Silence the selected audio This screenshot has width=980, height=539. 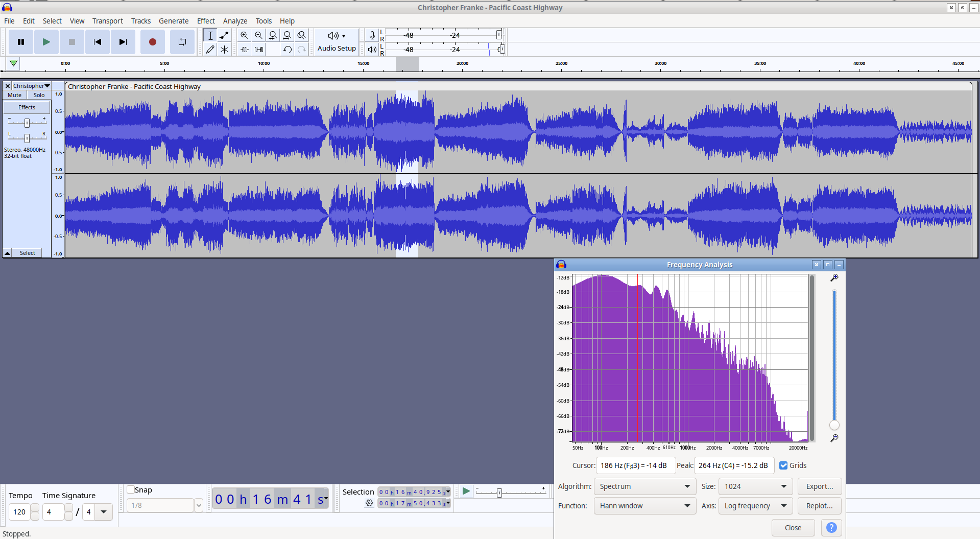tap(259, 49)
